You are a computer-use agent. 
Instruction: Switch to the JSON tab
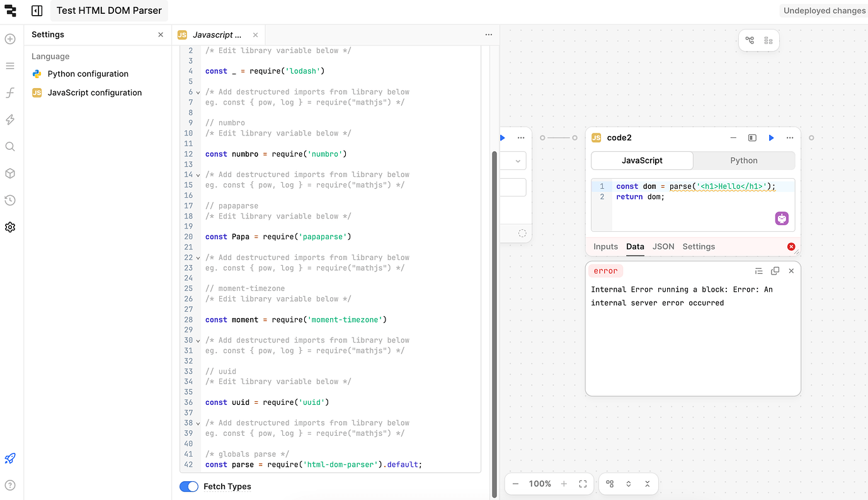(663, 247)
